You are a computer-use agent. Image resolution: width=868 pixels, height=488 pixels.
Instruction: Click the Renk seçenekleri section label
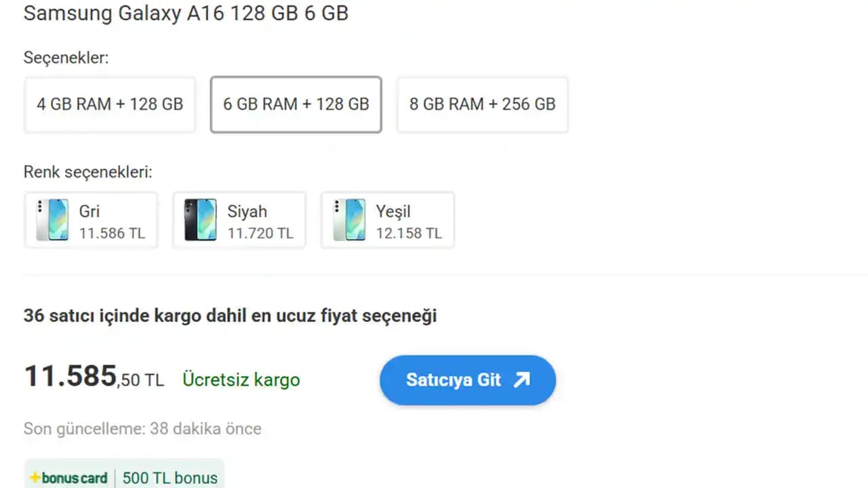[x=88, y=172]
